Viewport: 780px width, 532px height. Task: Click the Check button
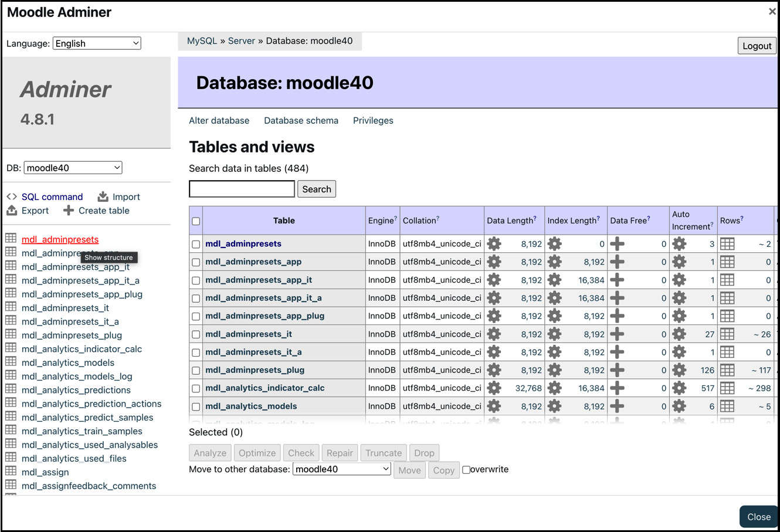301,453
